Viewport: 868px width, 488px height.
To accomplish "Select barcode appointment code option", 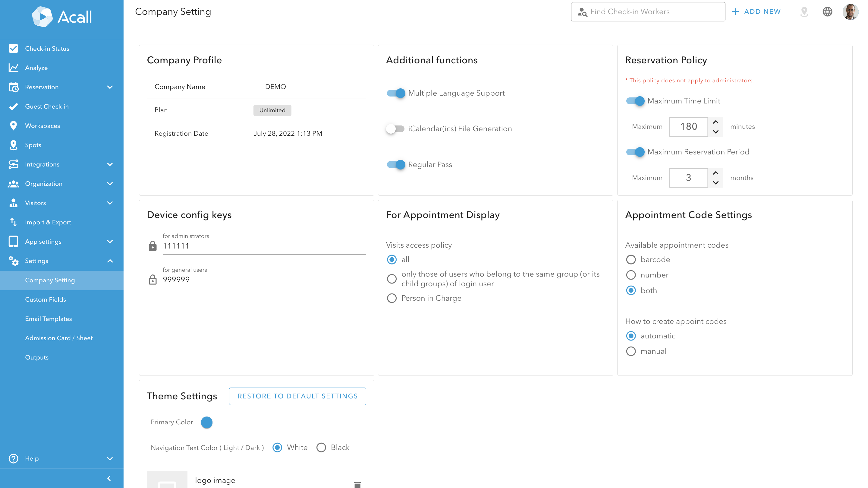I will click(631, 260).
